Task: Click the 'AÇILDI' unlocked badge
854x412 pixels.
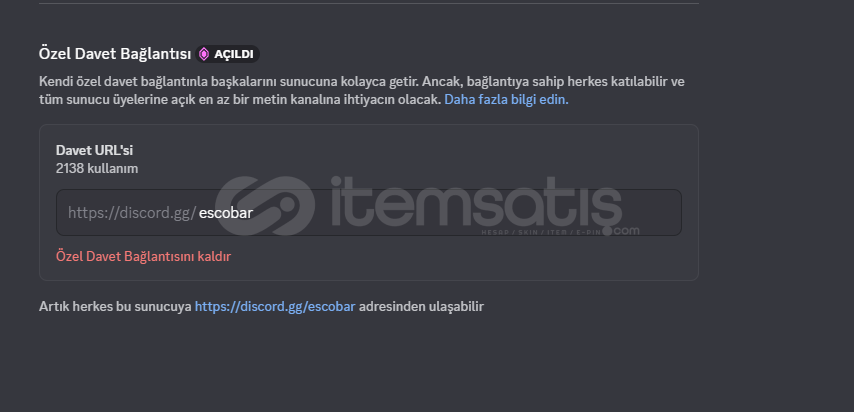Action: [228, 54]
